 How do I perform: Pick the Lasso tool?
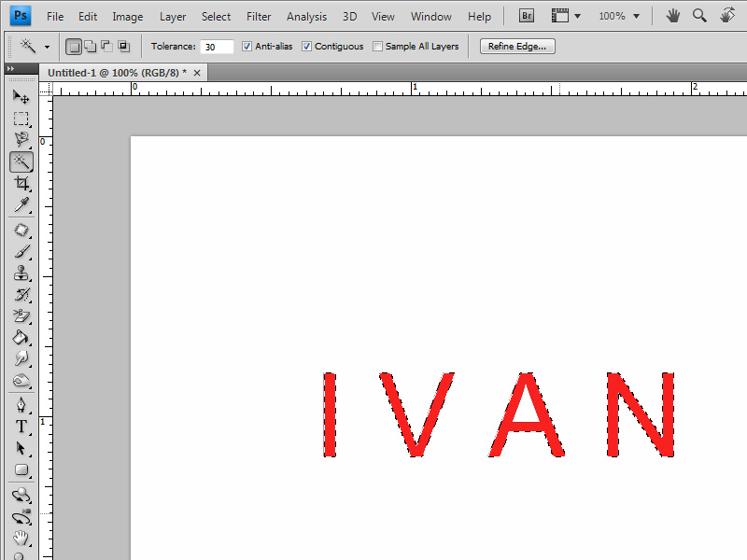tap(21, 140)
